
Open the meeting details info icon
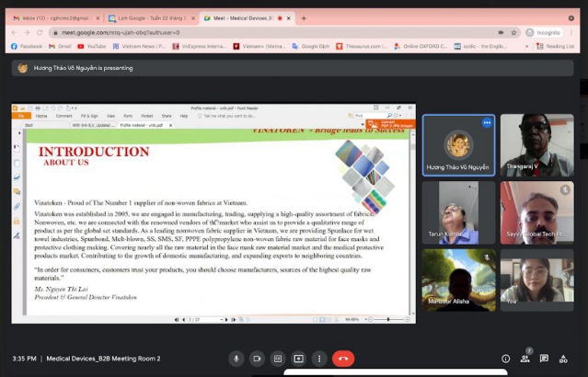(x=505, y=359)
